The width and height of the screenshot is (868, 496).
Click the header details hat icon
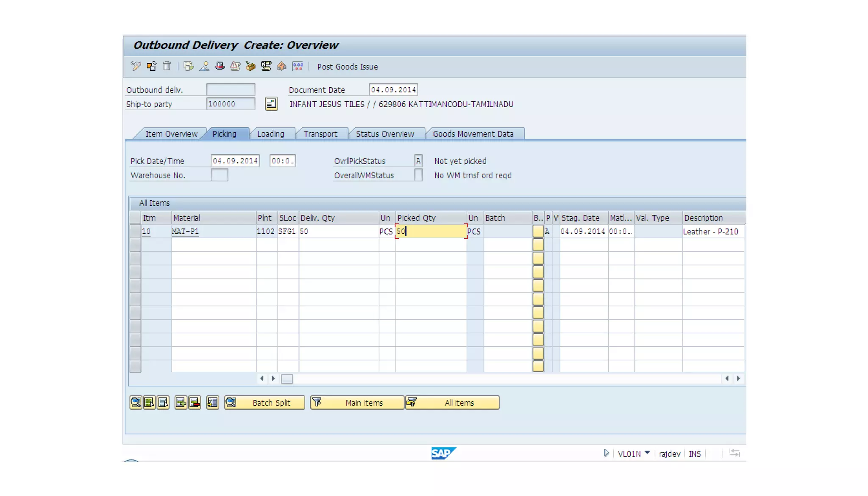220,66
